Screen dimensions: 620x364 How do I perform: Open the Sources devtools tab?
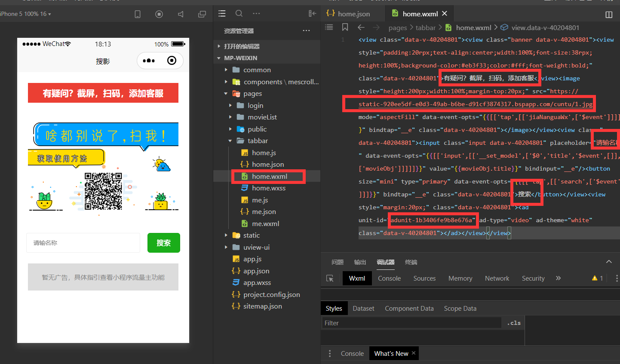point(424,278)
